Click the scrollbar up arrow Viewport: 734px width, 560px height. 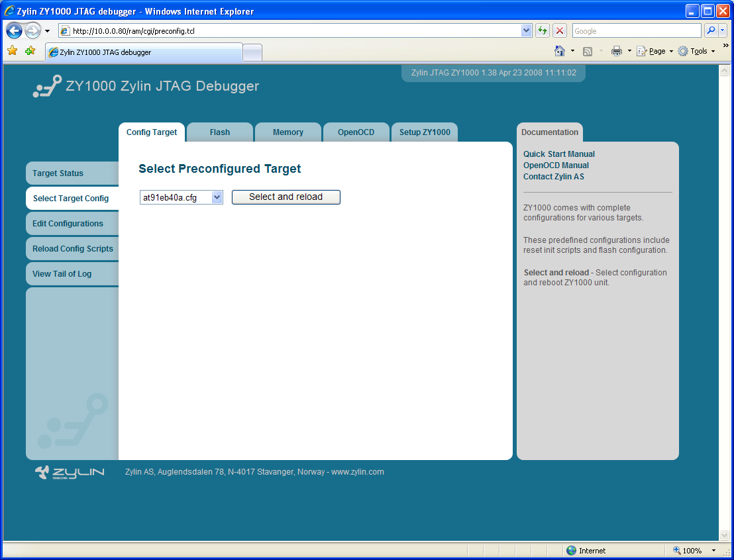pos(724,71)
